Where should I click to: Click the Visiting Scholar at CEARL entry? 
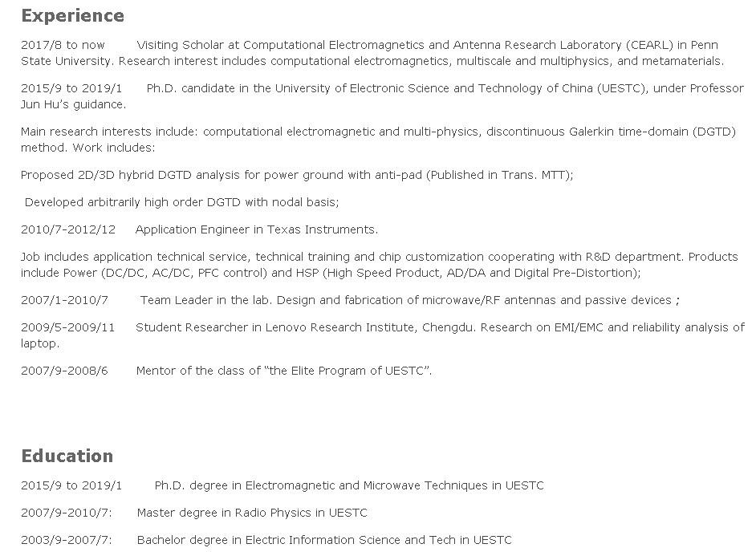coord(427,45)
